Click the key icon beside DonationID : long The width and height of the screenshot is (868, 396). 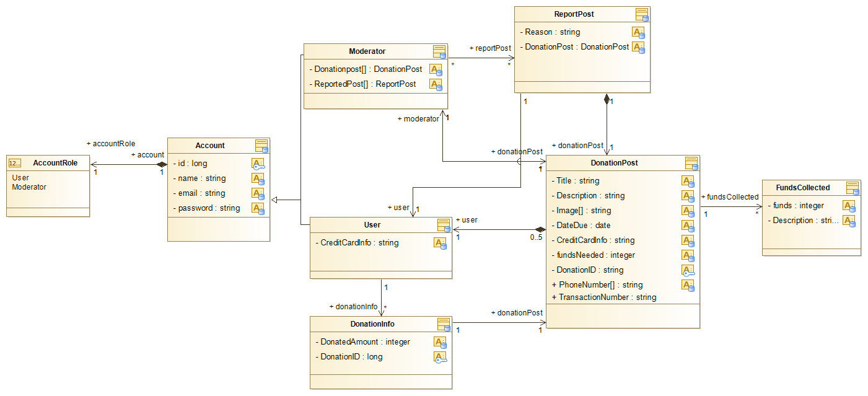tap(440, 357)
